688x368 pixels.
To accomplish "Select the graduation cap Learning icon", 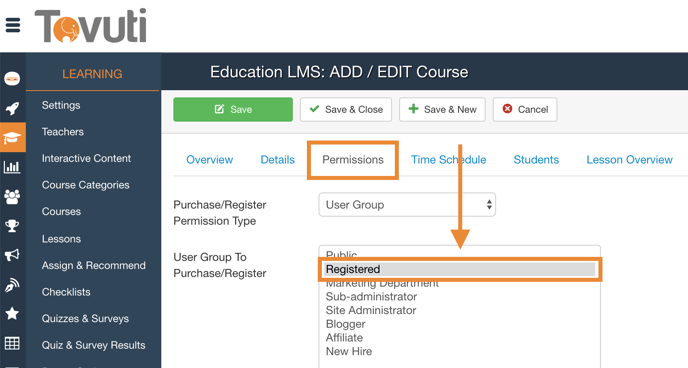I will point(12,137).
